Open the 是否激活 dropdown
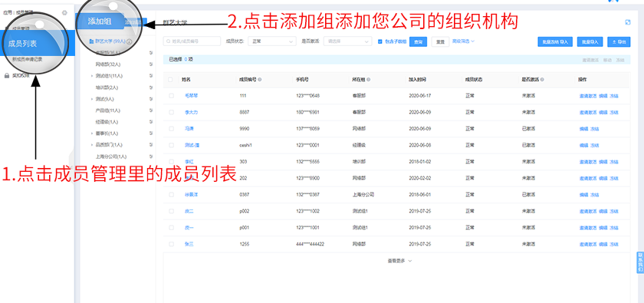644x303 pixels. (x=347, y=41)
